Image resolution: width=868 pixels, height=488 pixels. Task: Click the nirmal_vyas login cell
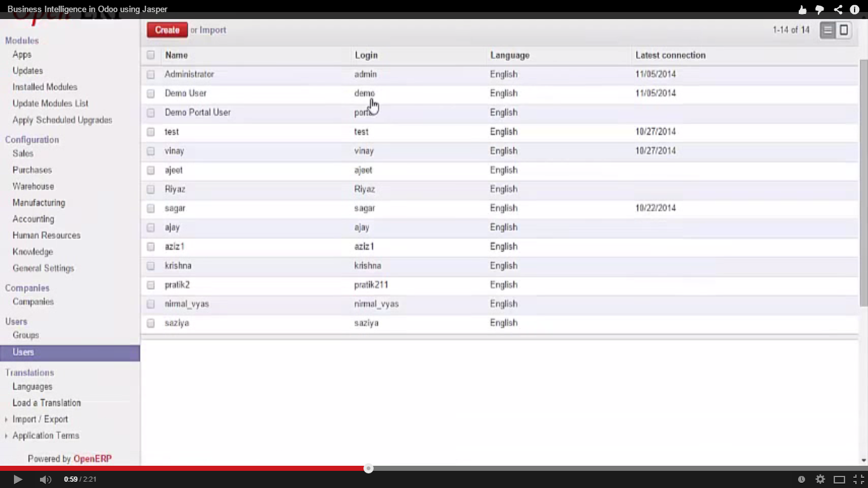click(x=376, y=304)
